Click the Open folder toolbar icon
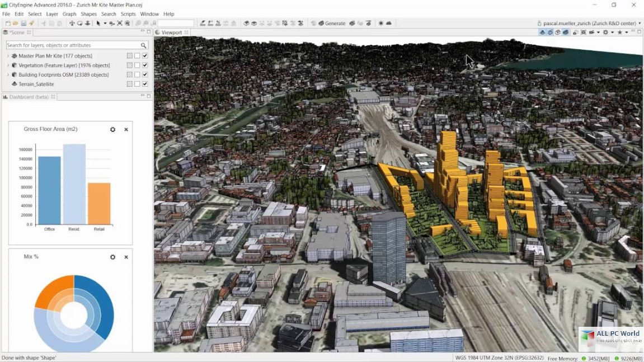The height and width of the screenshot is (362, 644). [16, 23]
